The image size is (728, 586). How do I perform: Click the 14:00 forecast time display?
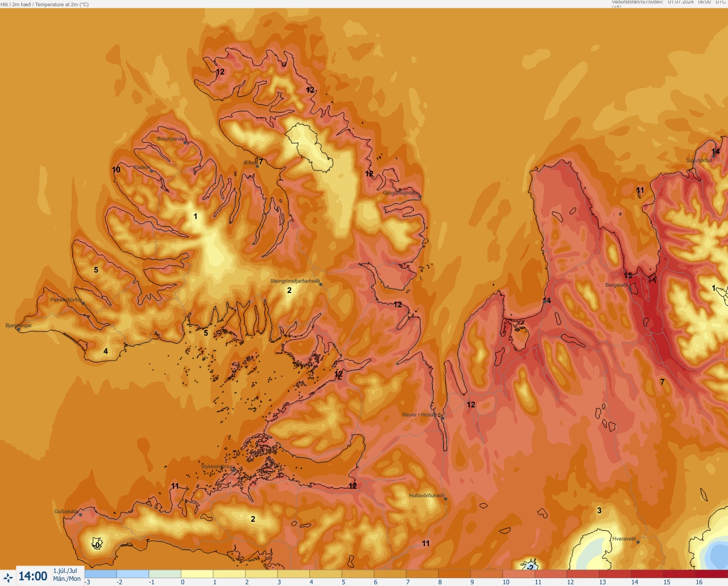pos(33,576)
